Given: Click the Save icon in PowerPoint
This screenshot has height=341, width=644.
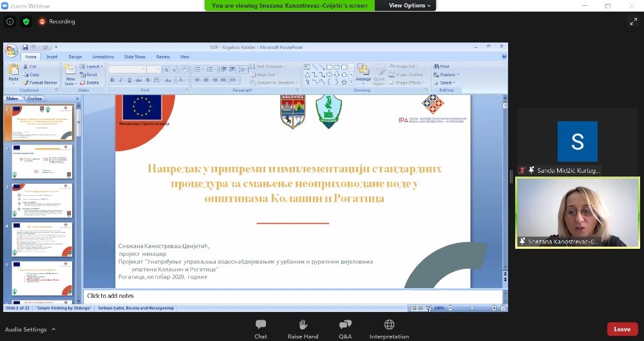Looking at the screenshot, I should point(25,47).
